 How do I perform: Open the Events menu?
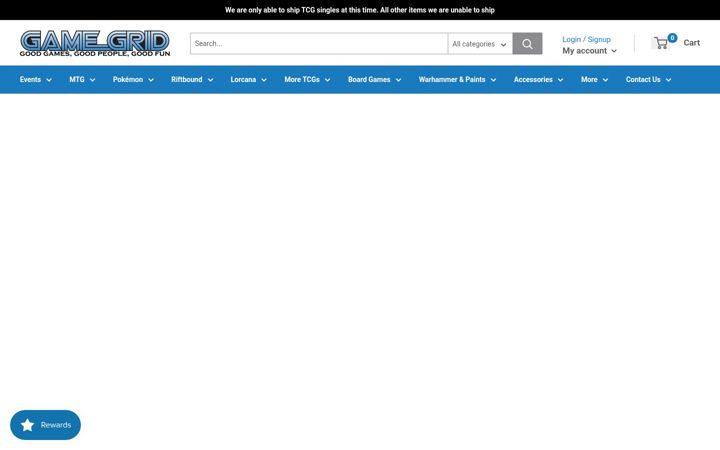pyautogui.click(x=30, y=79)
